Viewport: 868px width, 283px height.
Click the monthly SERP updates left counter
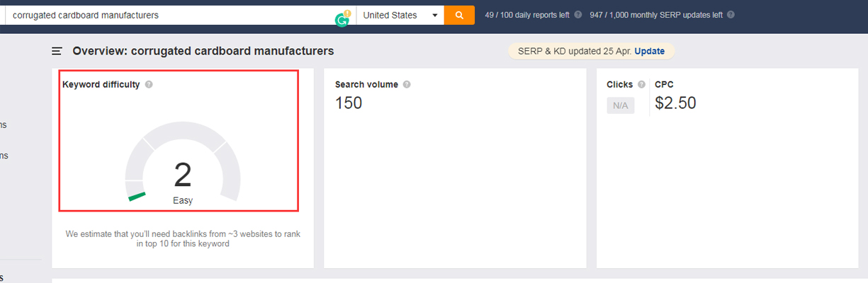(655, 15)
